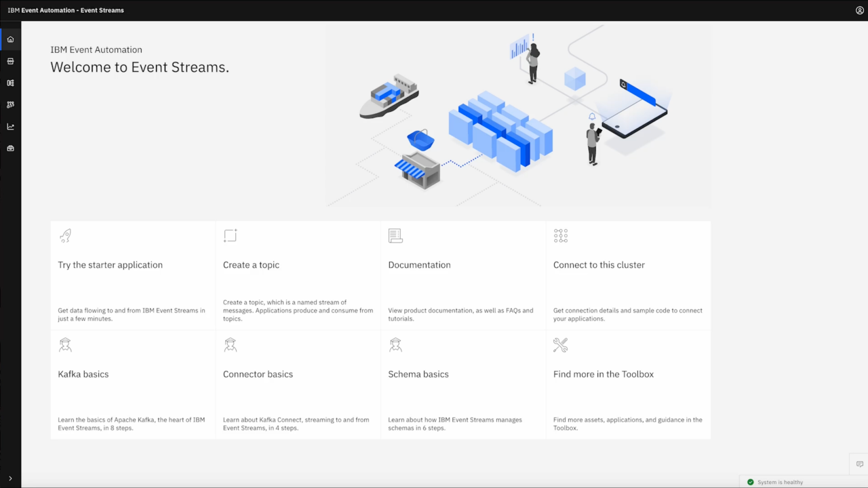
Task: Select the Home icon in the sidebar
Action: click(x=10, y=39)
